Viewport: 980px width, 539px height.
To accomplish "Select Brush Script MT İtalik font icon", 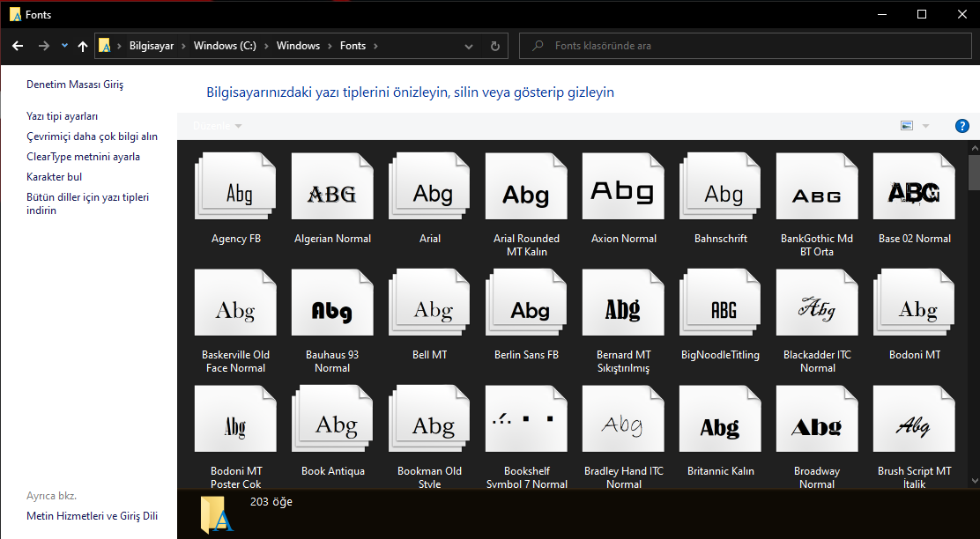I will 914,418.
